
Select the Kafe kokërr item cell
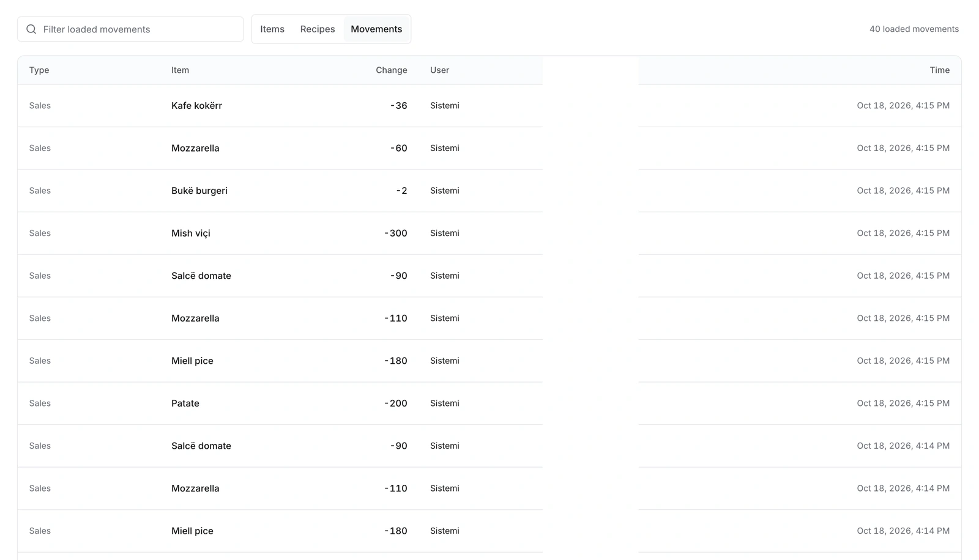[x=196, y=106]
